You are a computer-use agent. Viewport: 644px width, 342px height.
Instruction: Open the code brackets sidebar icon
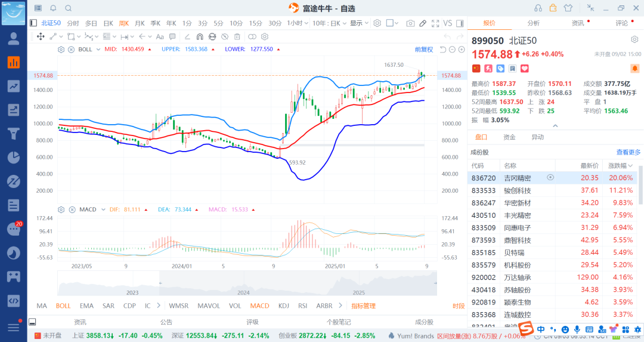tap(14, 300)
